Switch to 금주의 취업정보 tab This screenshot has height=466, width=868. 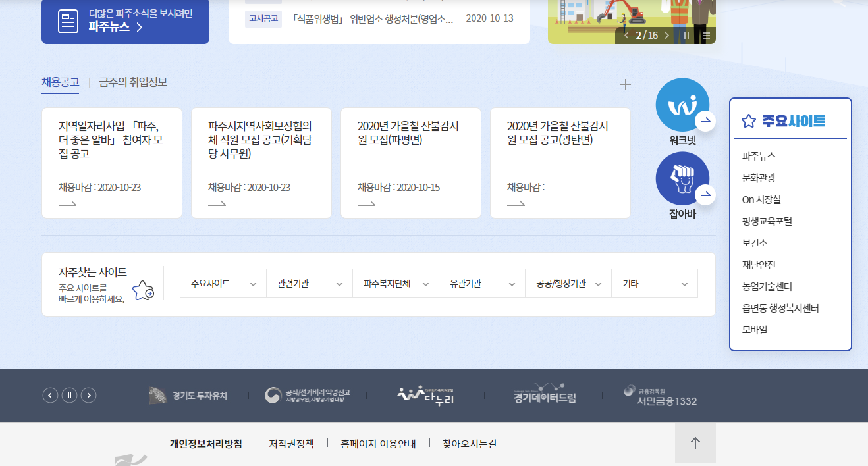point(133,82)
